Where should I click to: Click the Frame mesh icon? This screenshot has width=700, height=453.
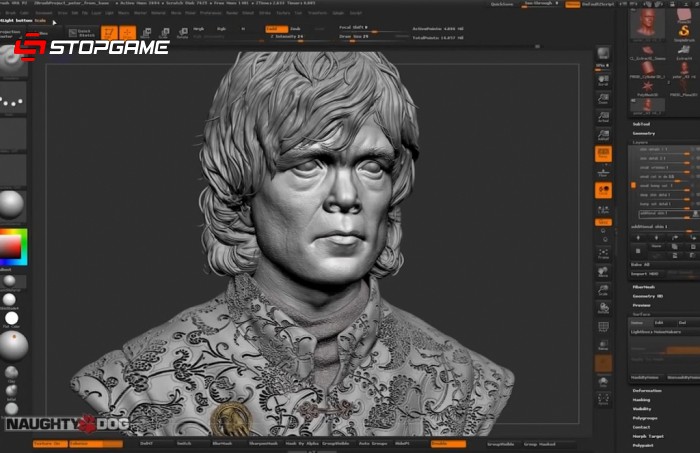(x=603, y=254)
